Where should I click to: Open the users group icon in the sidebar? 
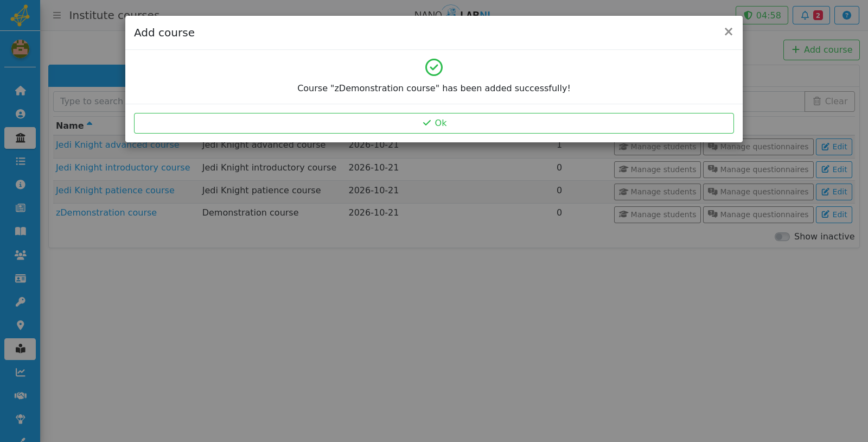pyautogui.click(x=20, y=255)
